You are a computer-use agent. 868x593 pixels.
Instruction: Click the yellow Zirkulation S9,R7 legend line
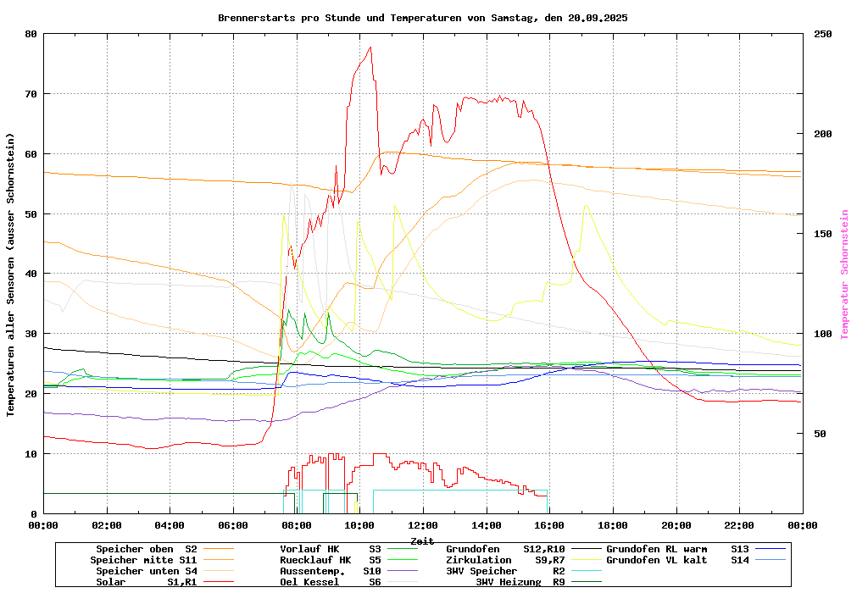(587, 560)
